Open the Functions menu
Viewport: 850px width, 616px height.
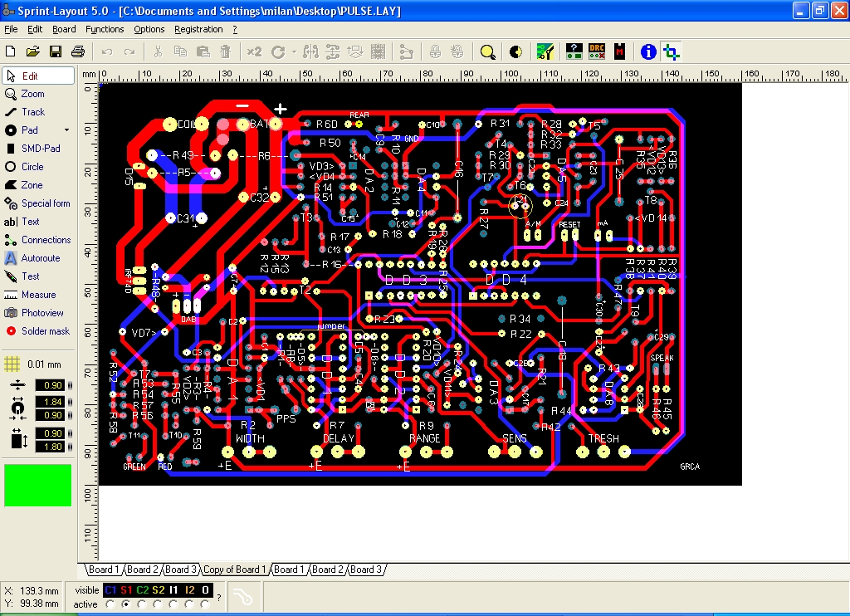105,29
